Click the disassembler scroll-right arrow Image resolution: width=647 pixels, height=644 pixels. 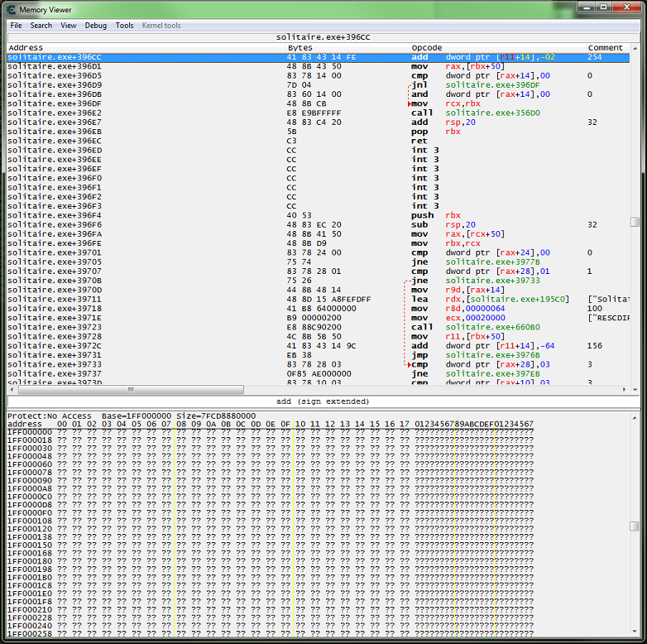point(624,390)
